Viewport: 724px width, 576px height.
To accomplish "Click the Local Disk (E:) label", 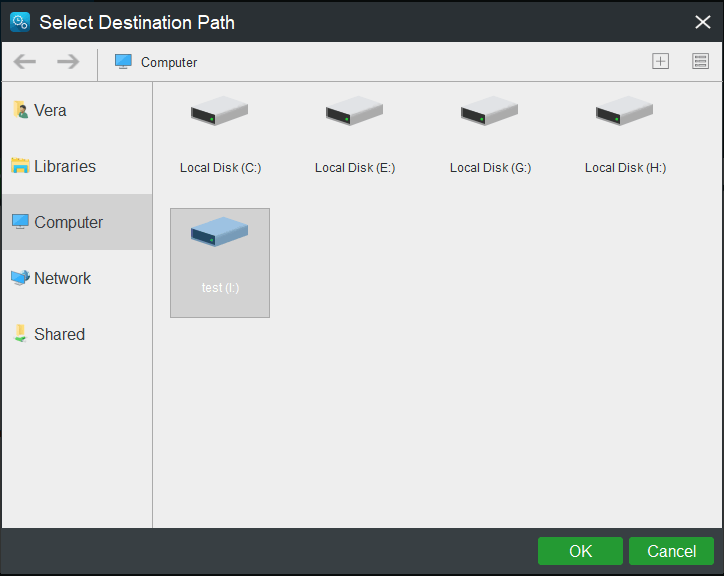I will click(355, 168).
